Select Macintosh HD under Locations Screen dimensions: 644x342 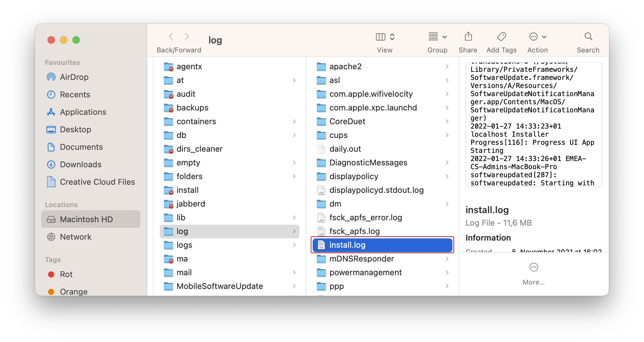(x=86, y=219)
